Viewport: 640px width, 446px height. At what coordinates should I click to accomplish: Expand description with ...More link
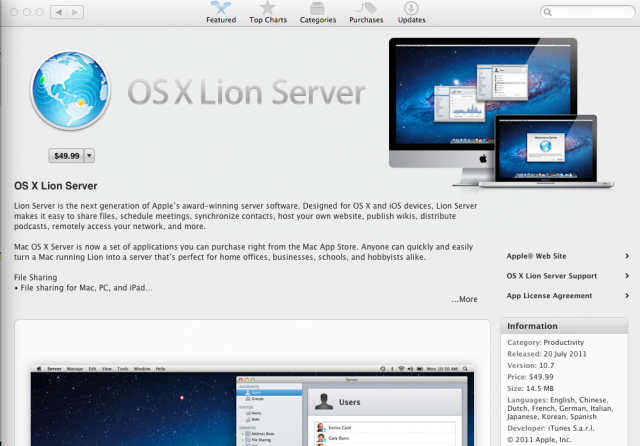click(x=464, y=299)
